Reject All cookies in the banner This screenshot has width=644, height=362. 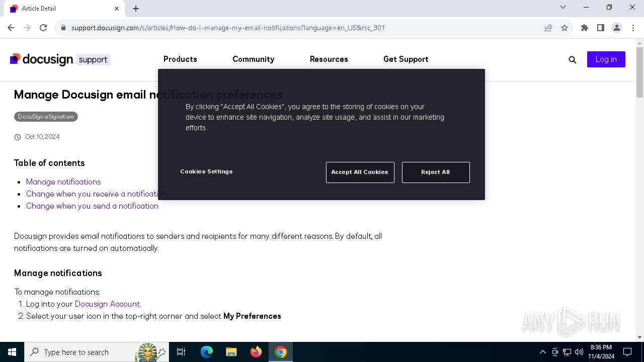pos(436,172)
